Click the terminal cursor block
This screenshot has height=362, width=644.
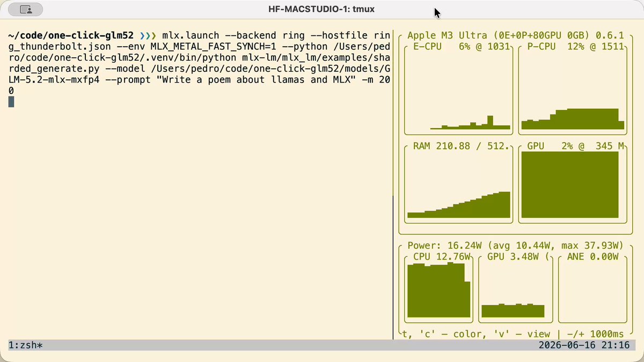point(11,101)
